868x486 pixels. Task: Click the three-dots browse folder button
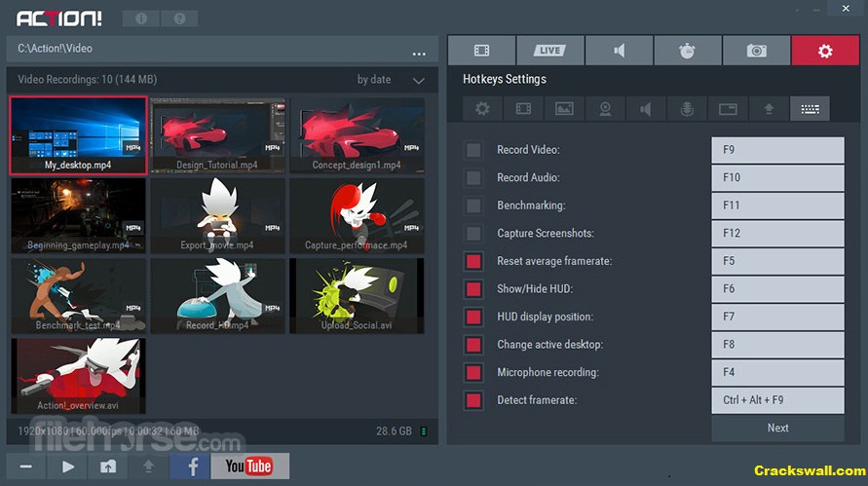(419, 54)
